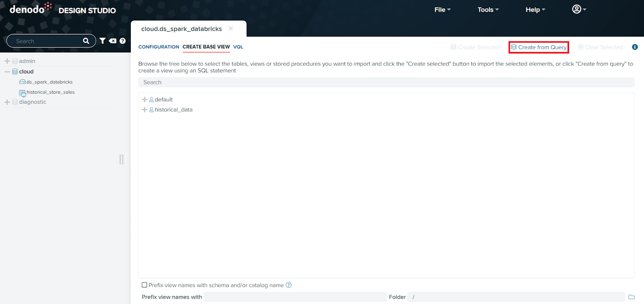Close the cloud.ds_spark_databricks tab

231,29
